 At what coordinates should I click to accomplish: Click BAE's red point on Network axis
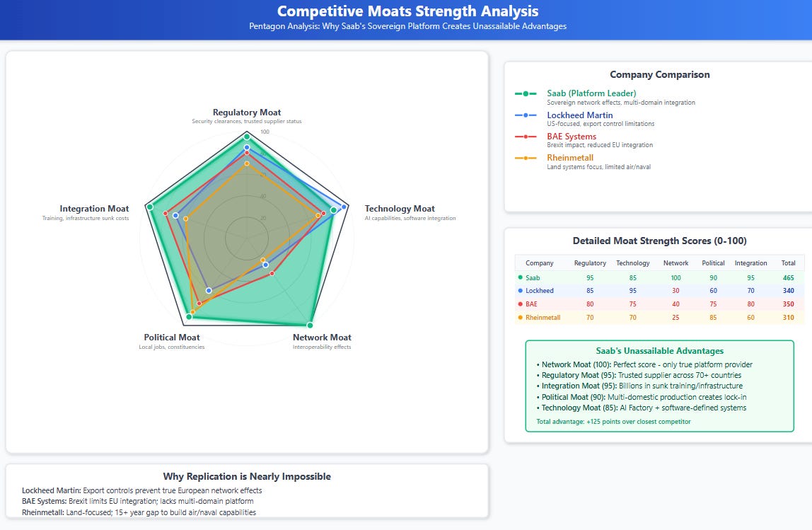click(272, 274)
